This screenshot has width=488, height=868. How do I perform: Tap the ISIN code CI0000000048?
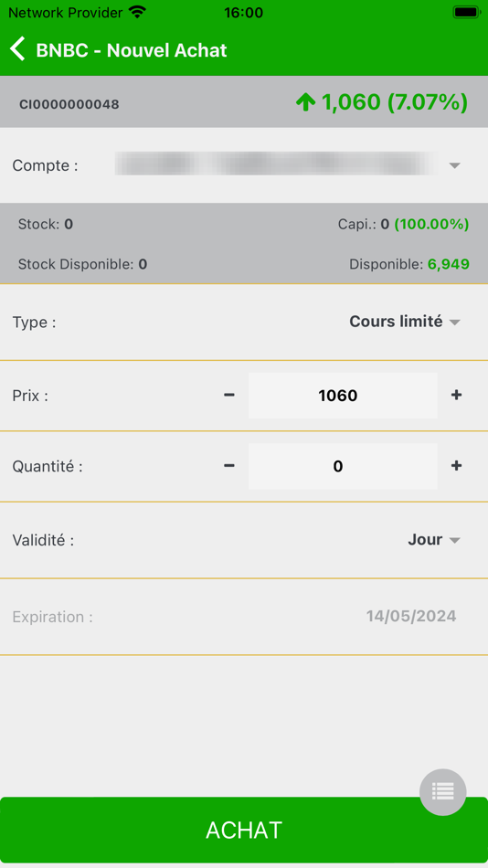point(69,104)
